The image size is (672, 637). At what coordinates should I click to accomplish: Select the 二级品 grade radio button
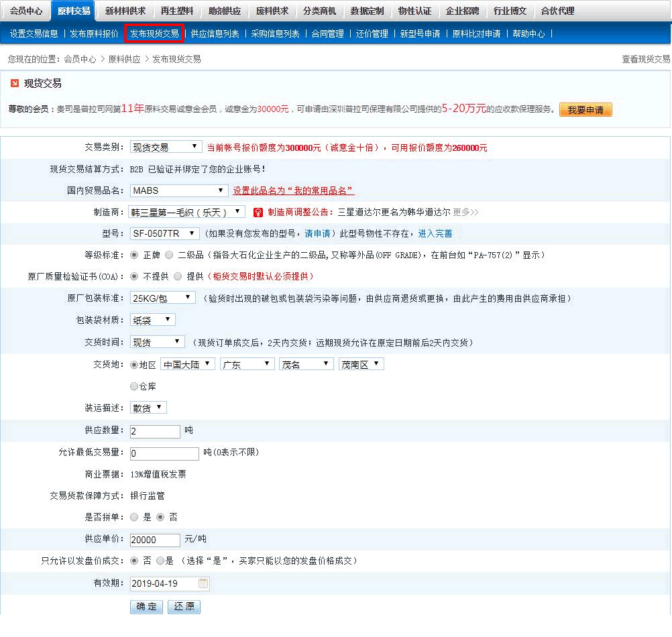[x=169, y=255]
